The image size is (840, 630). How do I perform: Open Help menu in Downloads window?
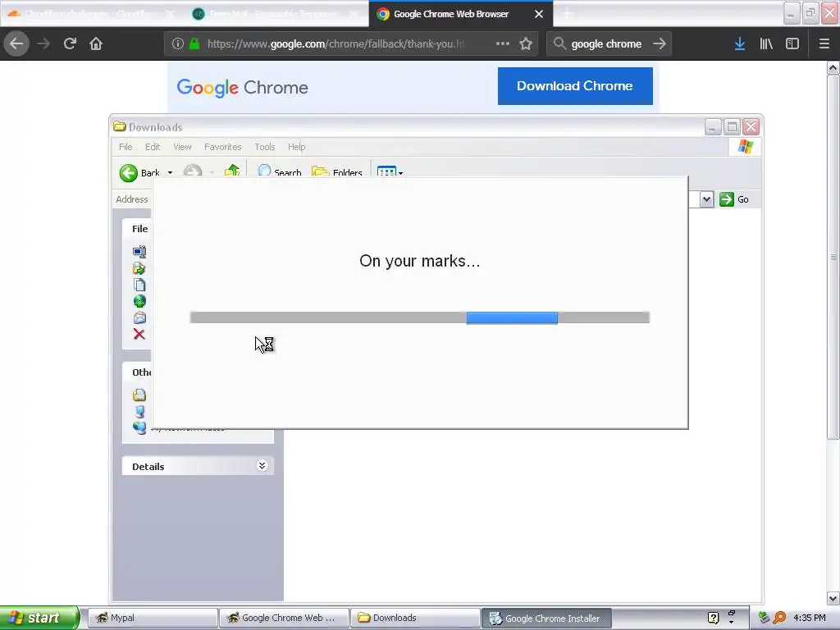coord(296,147)
